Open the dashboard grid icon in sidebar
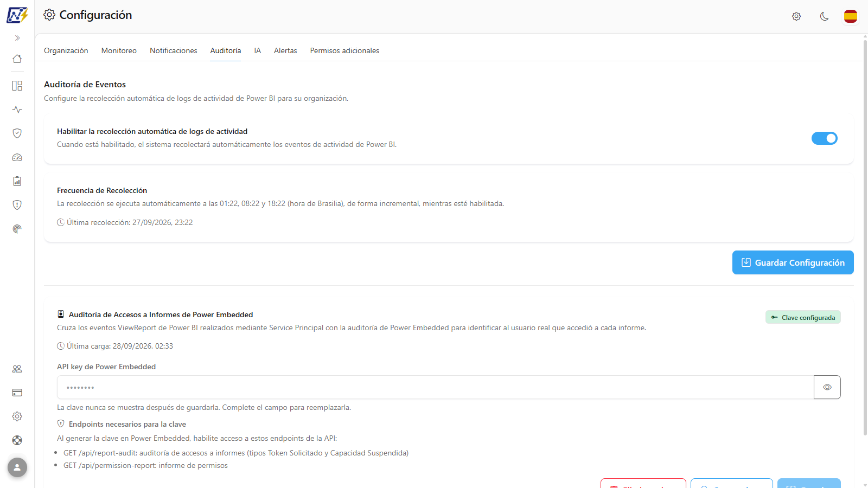The width and height of the screenshot is (868, 488). point(17,86)
